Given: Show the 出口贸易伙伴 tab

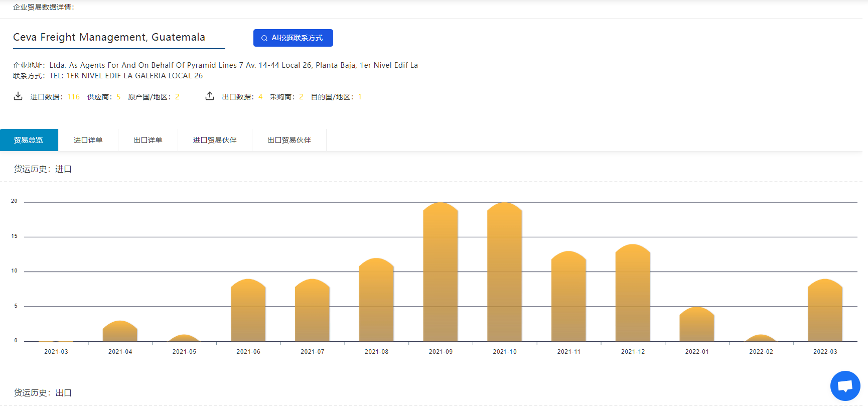Looking at the screenshot, I should point(289,140).
